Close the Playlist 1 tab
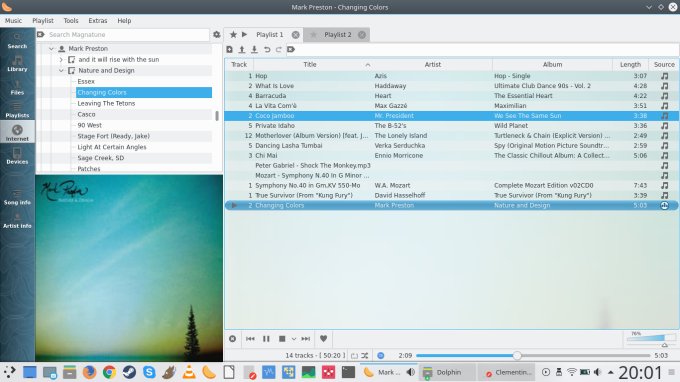The height and width of the screenshot is (382, 680). [x=295, y=35]
